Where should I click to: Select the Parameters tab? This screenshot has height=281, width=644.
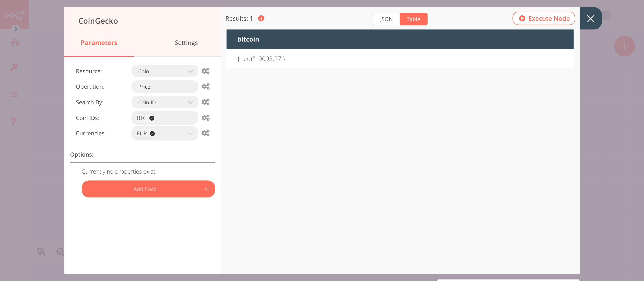(99, 43)
